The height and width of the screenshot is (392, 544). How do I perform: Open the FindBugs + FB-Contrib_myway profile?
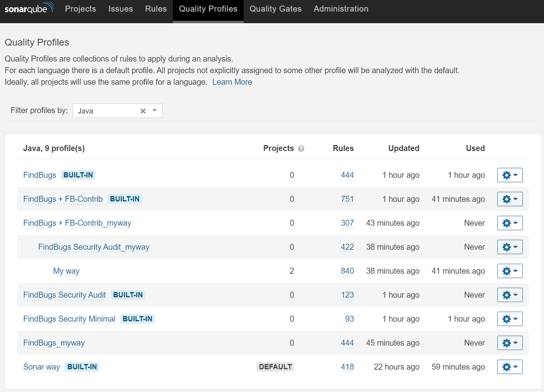pyautogui.click(x=77, y=223)
